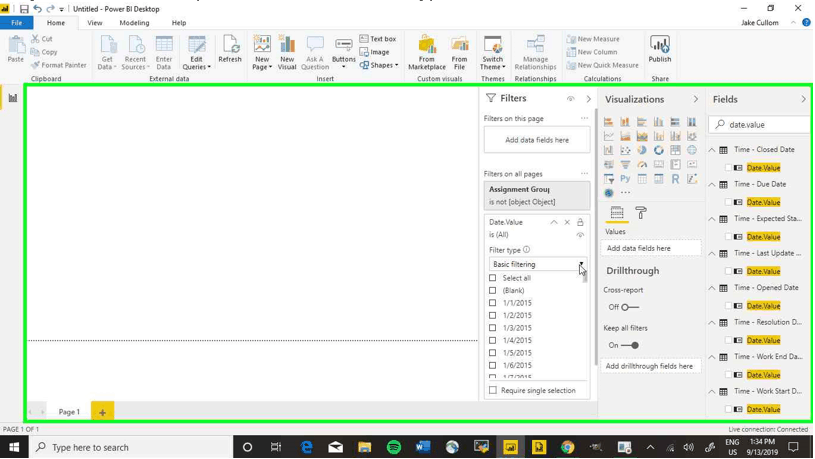This screenshot has height=459, width=815.
Task: Choose the ArcGIS map visualization
Action: [609, 193]
